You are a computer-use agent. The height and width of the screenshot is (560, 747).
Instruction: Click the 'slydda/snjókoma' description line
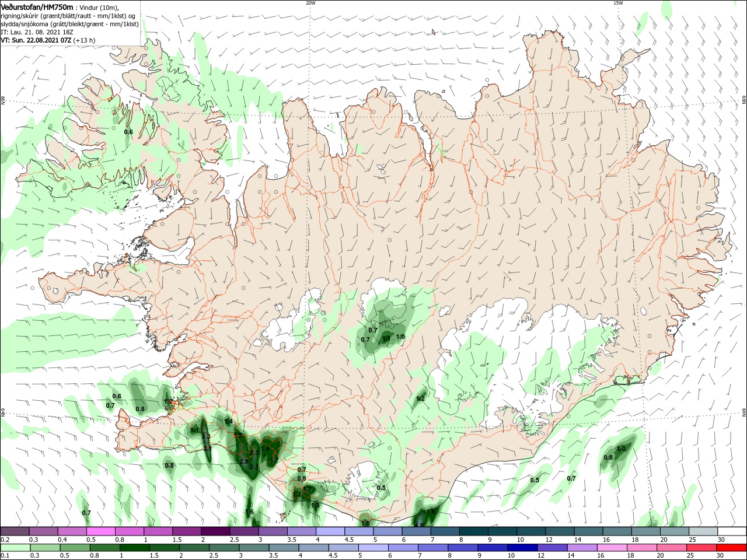[69, 24]
